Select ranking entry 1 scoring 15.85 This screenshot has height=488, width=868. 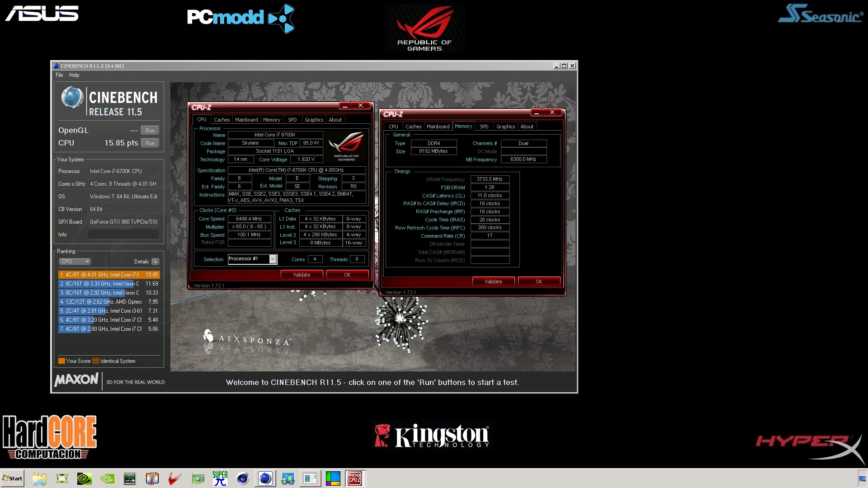(x=109, y=275)
